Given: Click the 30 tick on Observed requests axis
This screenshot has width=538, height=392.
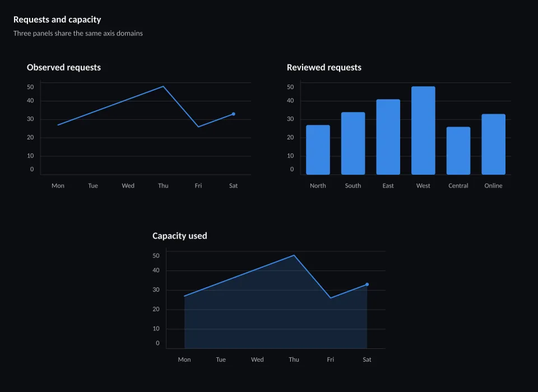Looking at the screenshot, I should pos(30,119).
